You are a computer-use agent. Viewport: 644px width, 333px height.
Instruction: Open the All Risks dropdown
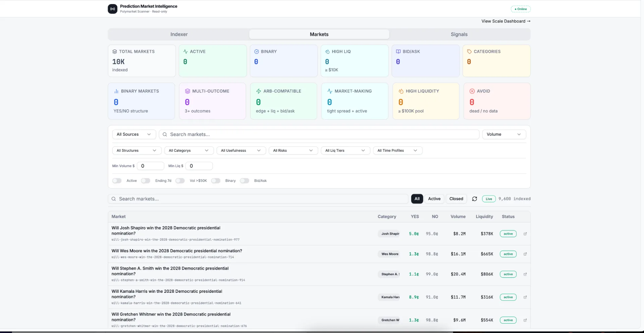293,150
